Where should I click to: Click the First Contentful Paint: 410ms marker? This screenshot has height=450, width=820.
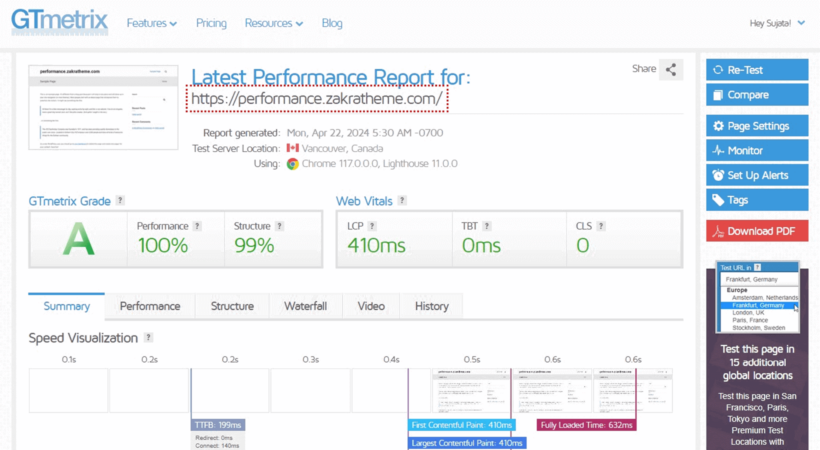(462, 425)
